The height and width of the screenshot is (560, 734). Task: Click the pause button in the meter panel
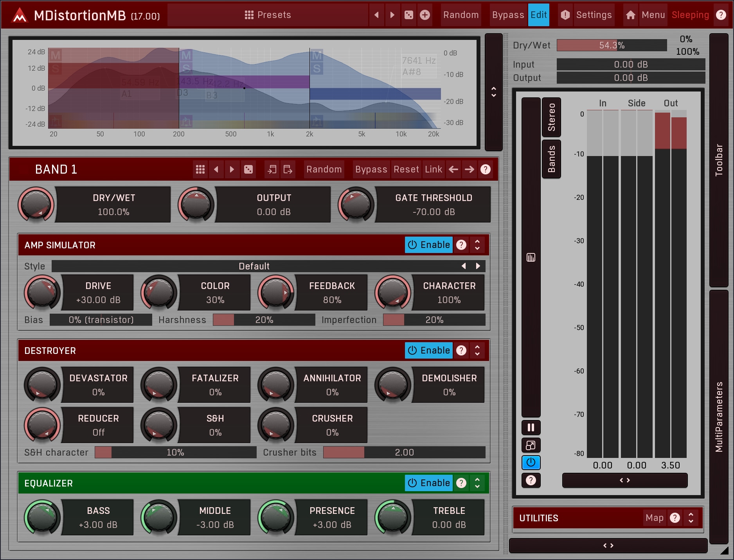[531, 427]
